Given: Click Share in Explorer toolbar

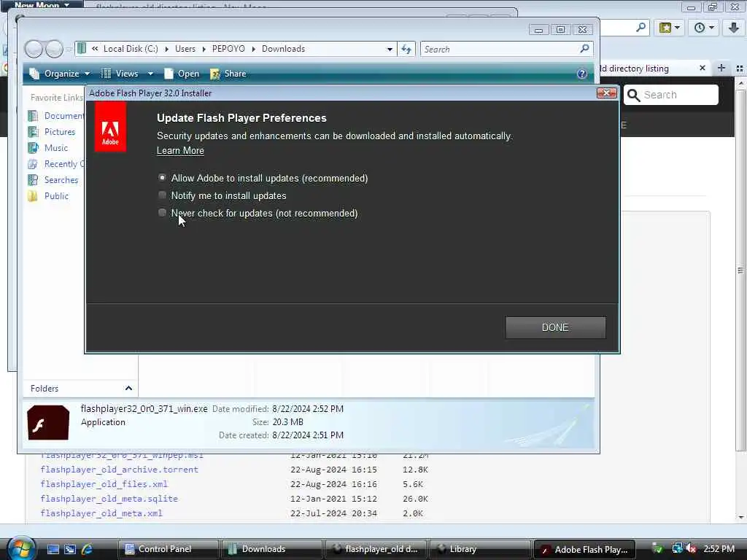Looking at the screenshot, I should [x=228, y=74].
